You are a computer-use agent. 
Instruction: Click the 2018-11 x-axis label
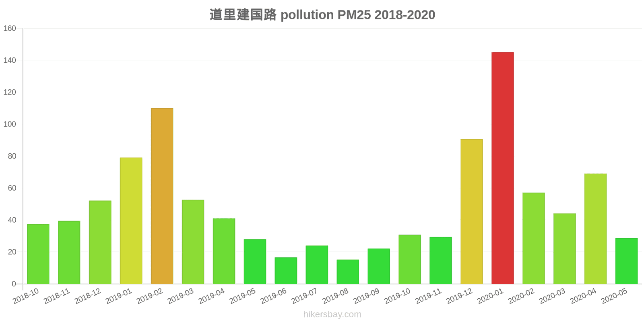(57, 296)
